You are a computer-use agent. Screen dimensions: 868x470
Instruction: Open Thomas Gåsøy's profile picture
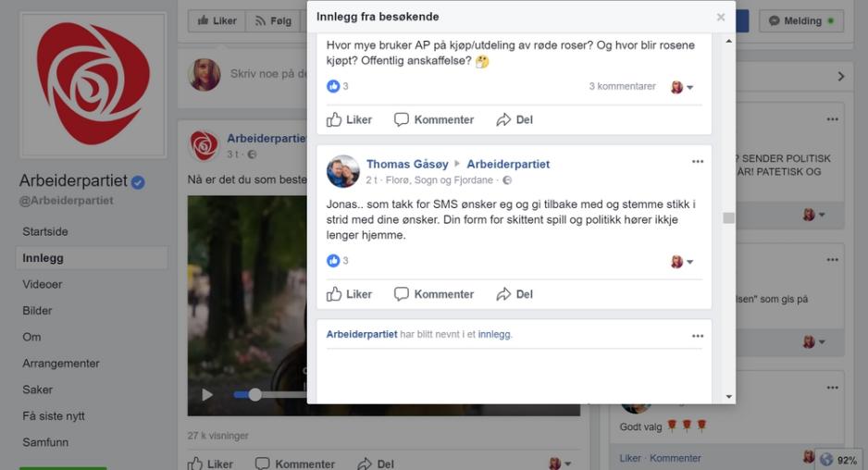pos(342,171)
